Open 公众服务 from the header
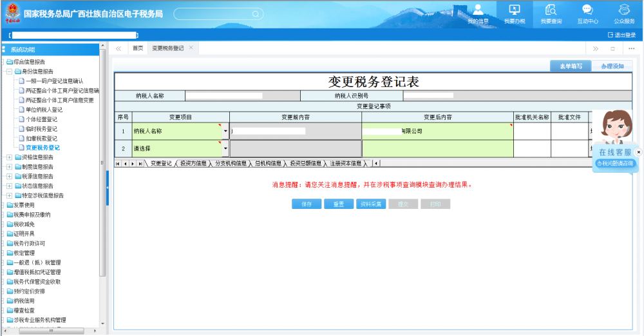 pyautogui.click(x=624, y=14)
